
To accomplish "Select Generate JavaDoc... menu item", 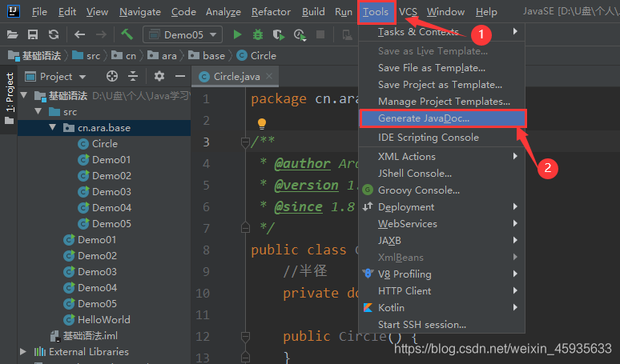I will (x=442, y=118).
